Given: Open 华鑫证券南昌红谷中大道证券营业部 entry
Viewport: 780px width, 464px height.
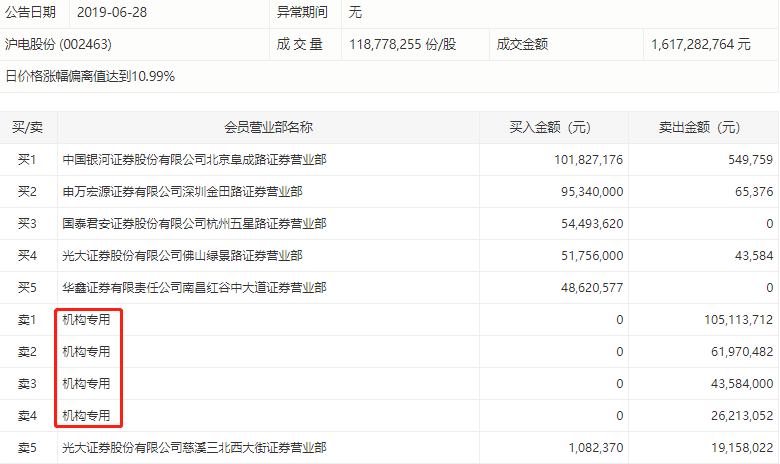Looking at the screenshot, I should 194,288.
